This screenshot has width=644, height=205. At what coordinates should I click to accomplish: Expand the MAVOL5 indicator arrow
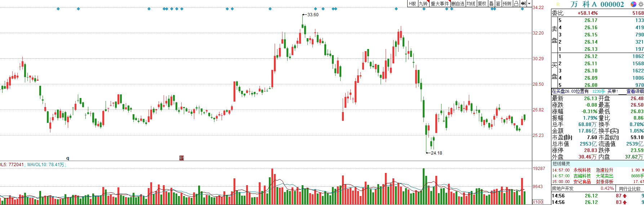click(x=25, y=165)
